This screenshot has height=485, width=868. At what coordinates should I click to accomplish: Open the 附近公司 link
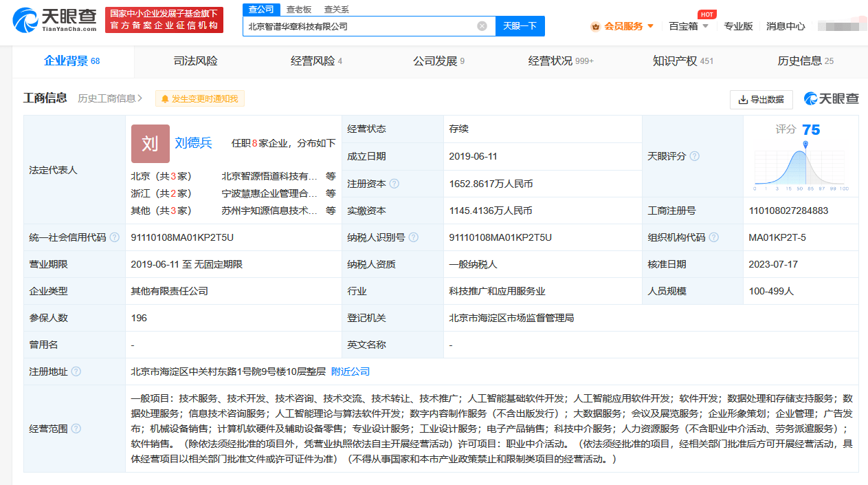pos(350,371)
